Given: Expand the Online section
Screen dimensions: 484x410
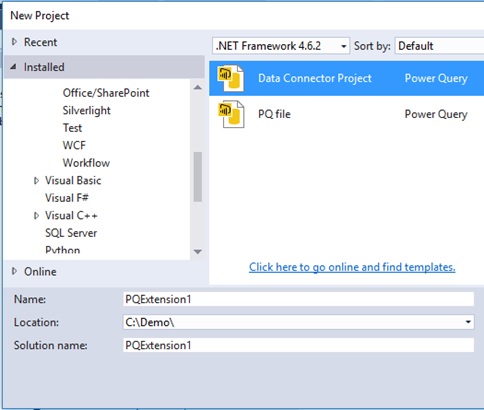Looking at the screenshot, I should (14, 271).
